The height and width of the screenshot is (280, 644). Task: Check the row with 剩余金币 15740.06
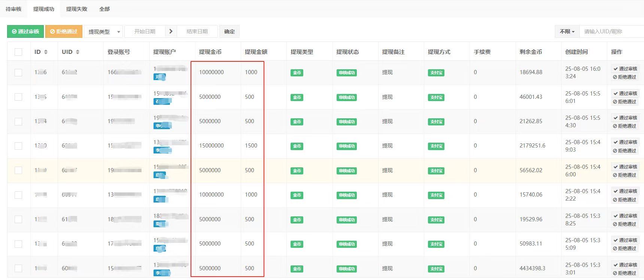pos(18,195)
